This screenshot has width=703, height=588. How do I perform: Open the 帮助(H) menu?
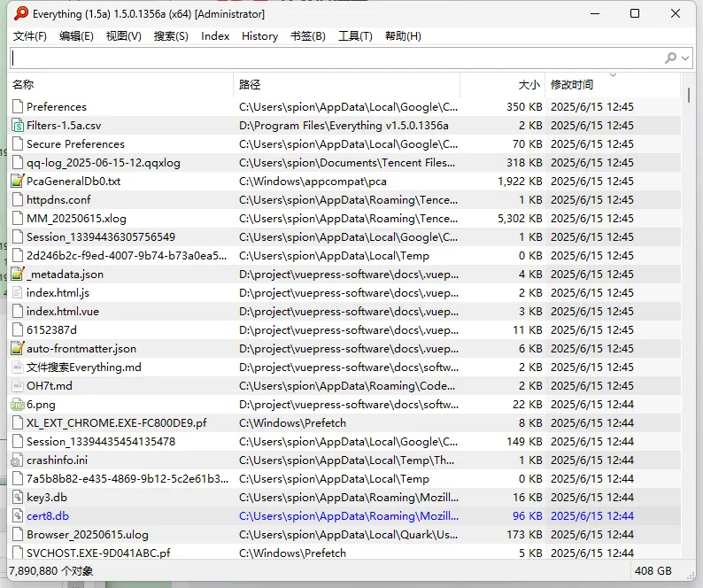403,36
